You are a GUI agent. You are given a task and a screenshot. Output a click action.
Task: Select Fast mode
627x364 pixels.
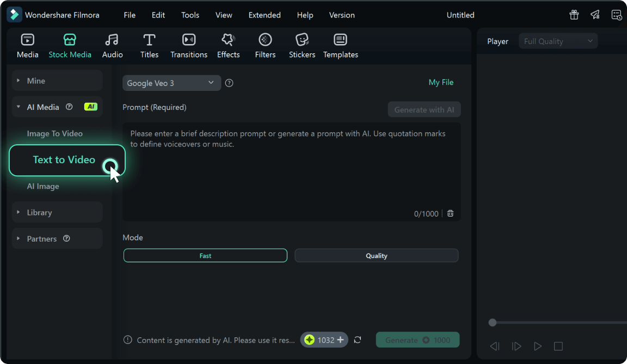[205, 255]
